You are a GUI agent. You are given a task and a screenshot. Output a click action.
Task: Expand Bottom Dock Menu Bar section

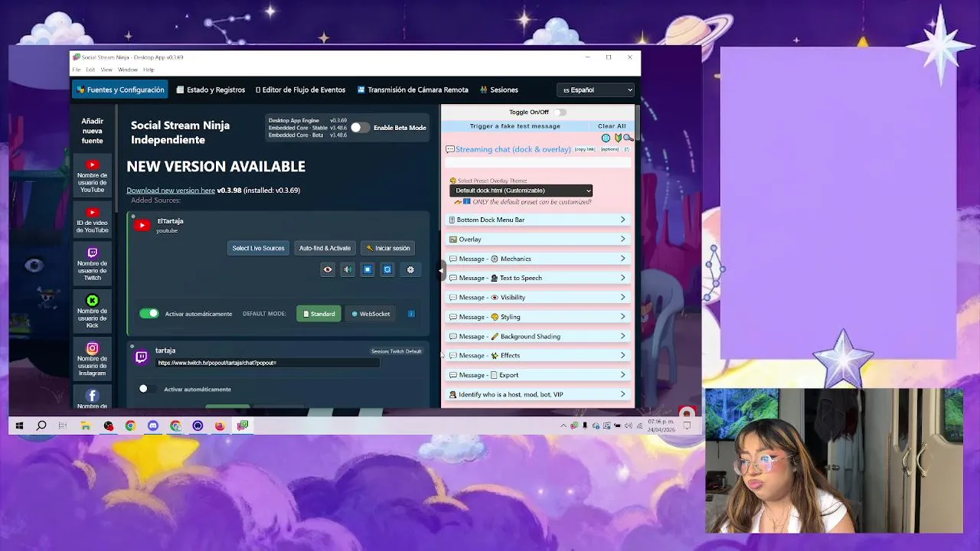537,220
